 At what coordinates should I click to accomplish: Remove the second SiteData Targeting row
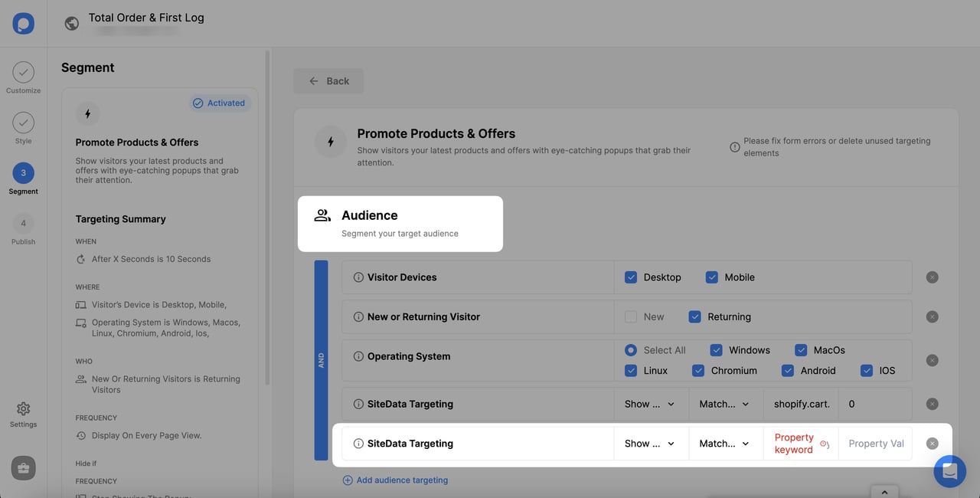click(932, 444)
